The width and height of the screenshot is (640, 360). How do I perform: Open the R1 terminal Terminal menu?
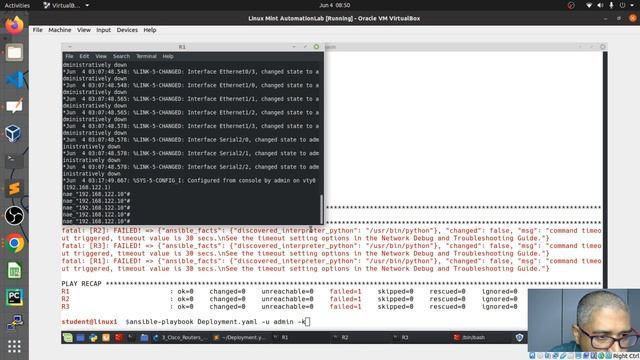pos(146,56)
